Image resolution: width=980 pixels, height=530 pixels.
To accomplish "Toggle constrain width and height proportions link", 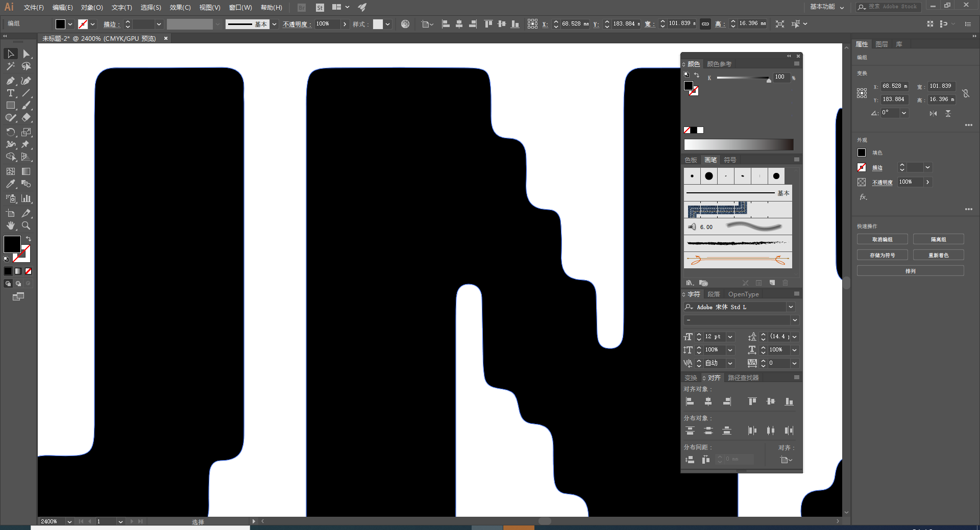I will pyautogui.click(x=705, y=24).
